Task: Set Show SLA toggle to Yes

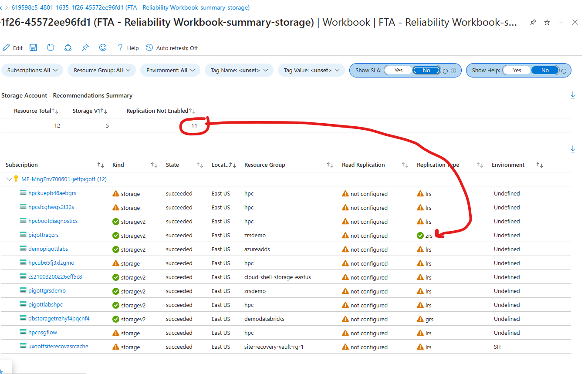Action: [398, 70]
